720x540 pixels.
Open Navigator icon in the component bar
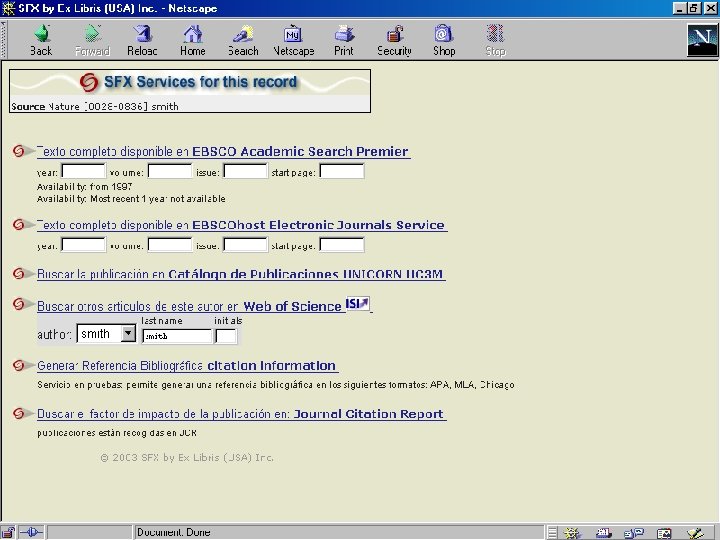coord(573,533)
